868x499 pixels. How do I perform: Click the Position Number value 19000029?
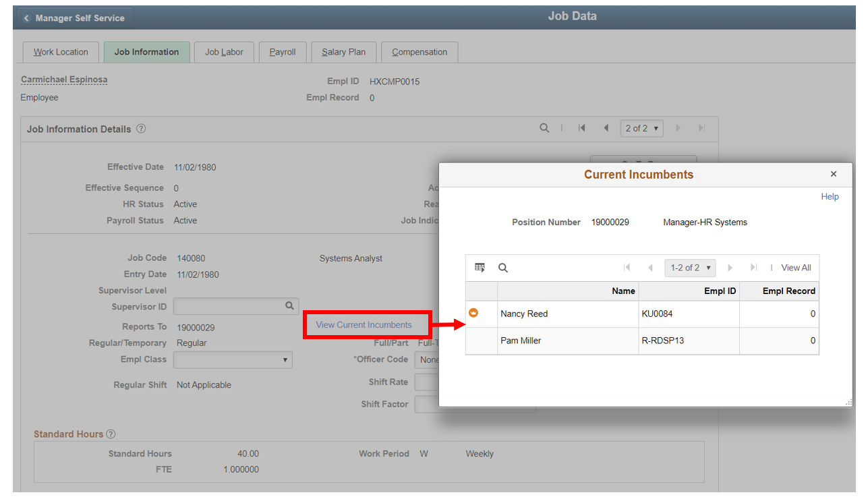pyautogui.click(x=610, y=222)
